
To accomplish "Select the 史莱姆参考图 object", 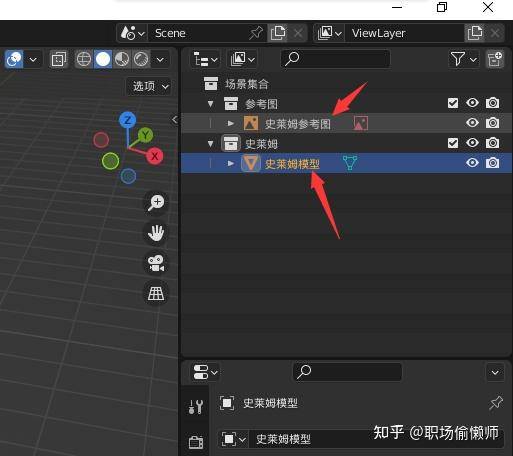I will coord(298,124).
